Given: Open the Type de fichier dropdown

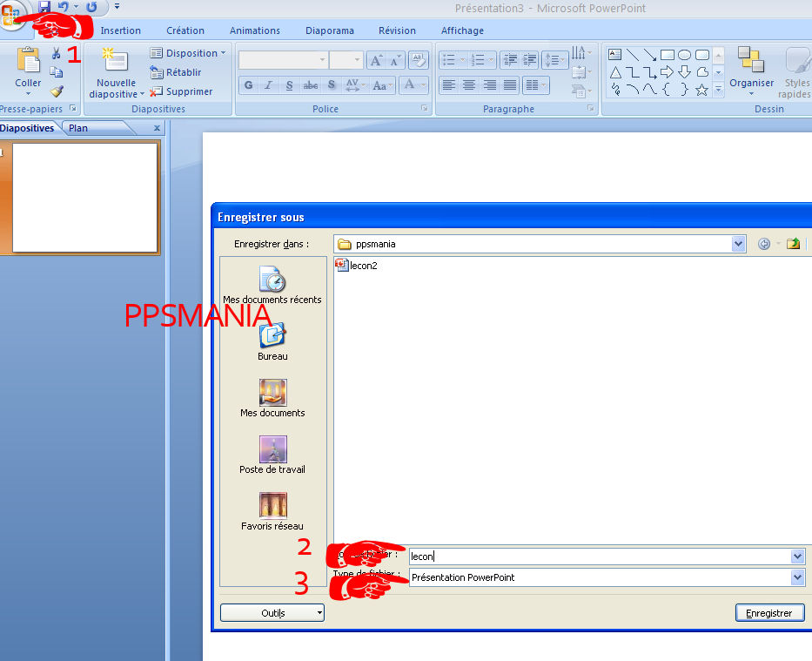Looking at the screenshot, I should click(797, 577).
